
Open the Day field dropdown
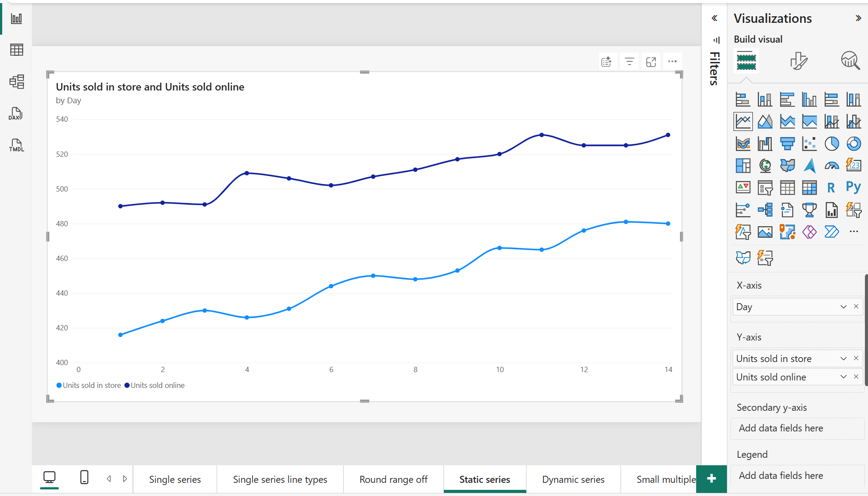pyautogui.click(x=843, y=307)
